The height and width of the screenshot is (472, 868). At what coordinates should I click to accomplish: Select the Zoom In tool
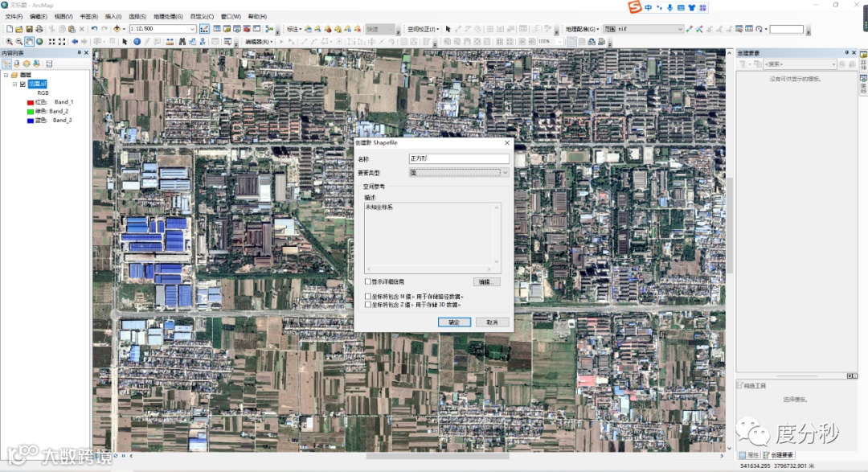(9, 42)
